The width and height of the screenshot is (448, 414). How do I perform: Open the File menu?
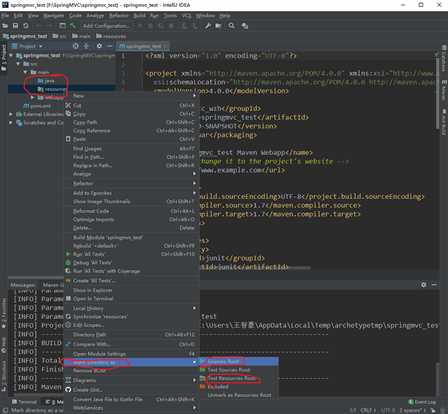pos(5,16)
